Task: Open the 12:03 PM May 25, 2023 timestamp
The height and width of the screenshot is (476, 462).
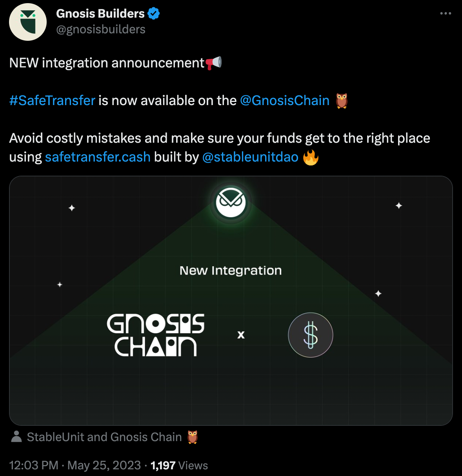Action: pos(75,465)
